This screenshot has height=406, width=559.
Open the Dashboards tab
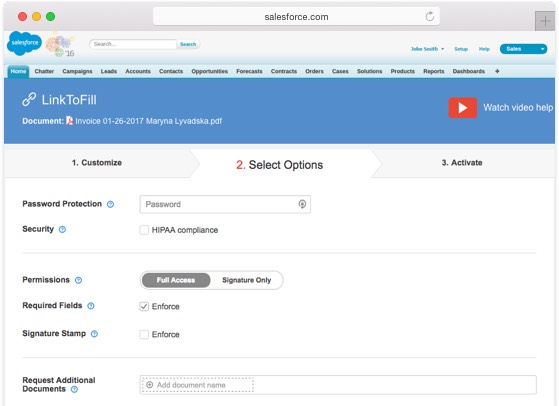click(x=469, y=71)
